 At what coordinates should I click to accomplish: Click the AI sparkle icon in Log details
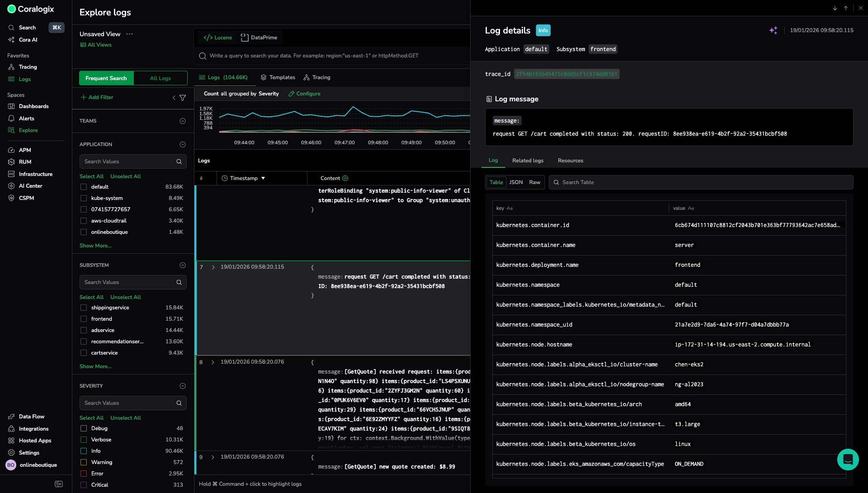tap(773, 30)
